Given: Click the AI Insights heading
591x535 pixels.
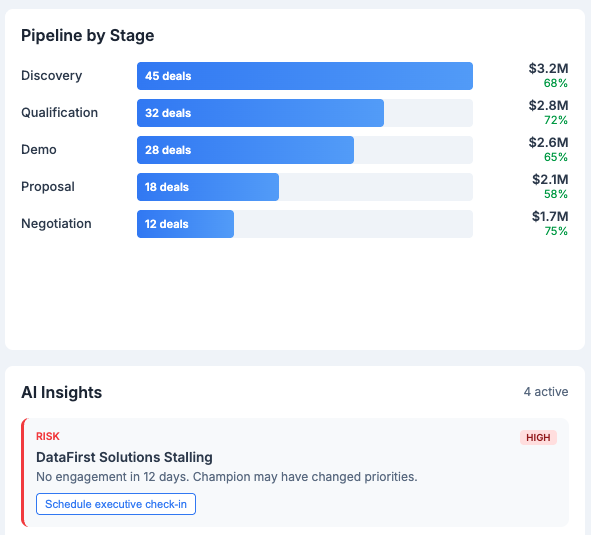Looking at the screenshot, I should tap(61, 392).
